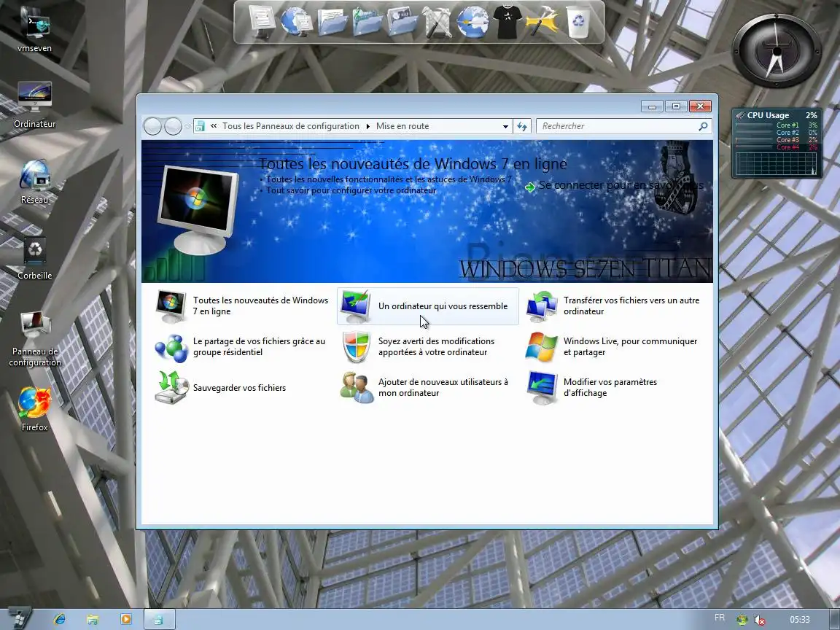The image size is (840, 630).
Task: Click the plain globe icon in the dock
Action: pos(472,21)
